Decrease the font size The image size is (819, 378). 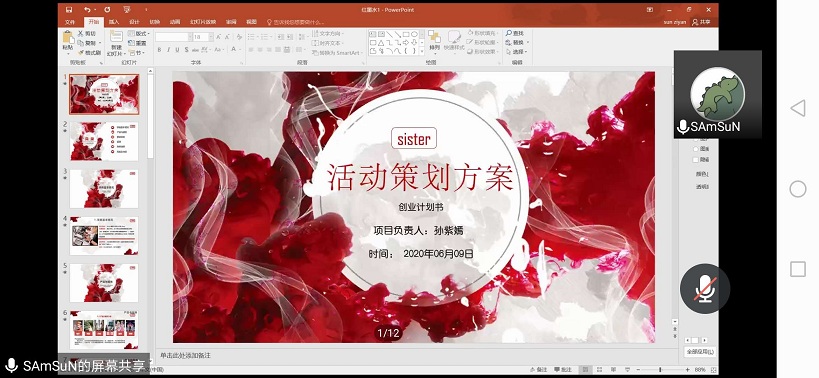tap(227, 37)
